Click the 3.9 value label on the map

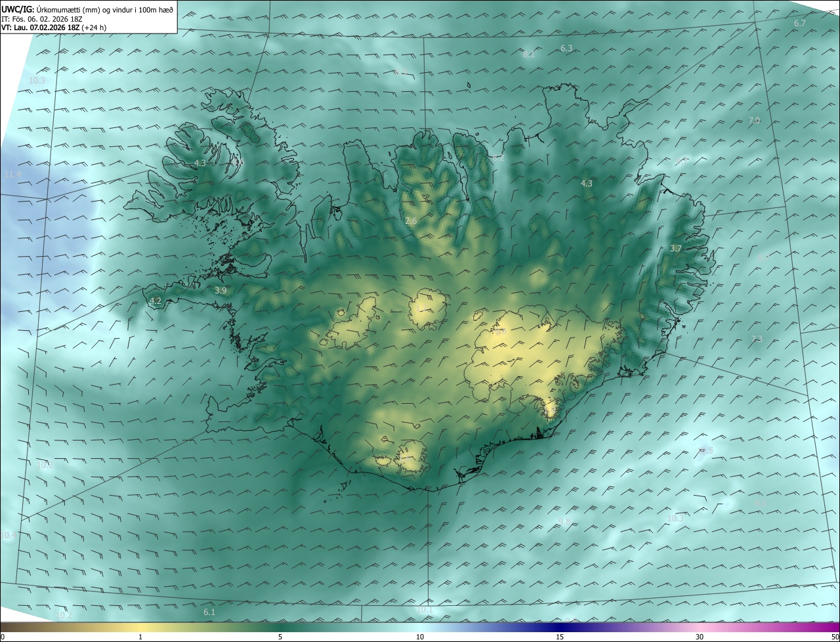click(221, 290)
